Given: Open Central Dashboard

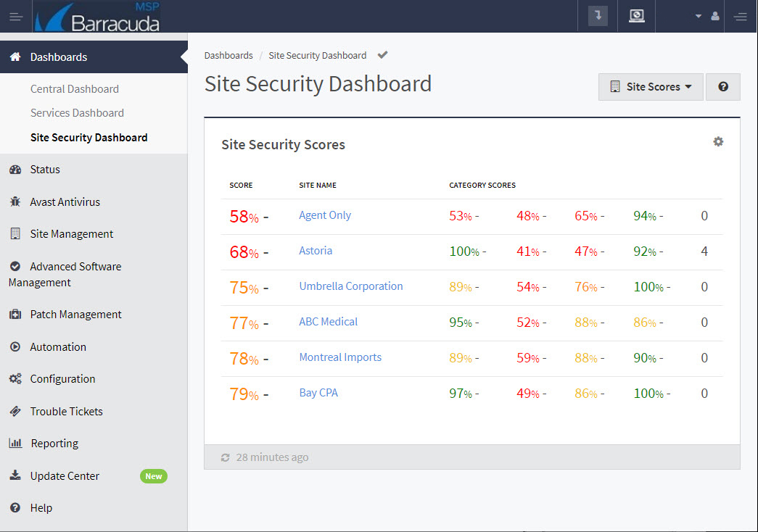Looking at the screenshot, I should click(x=75, y=89).
